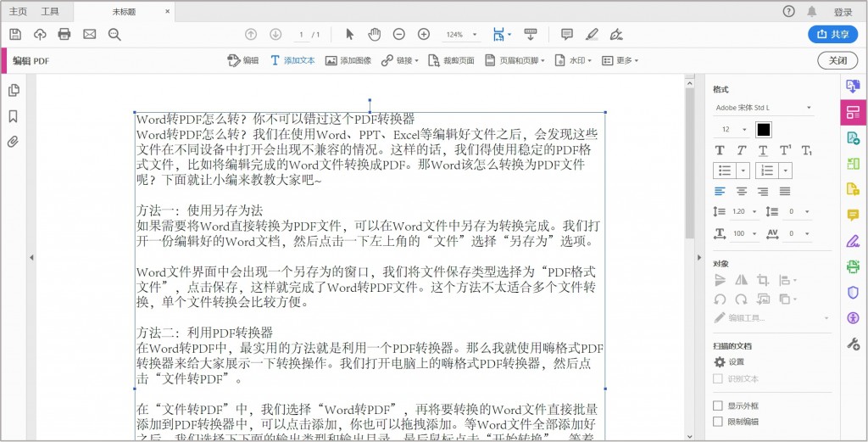Click 添加文本 tool
Viewport: 868px width, 442px height.
(292, 61)
